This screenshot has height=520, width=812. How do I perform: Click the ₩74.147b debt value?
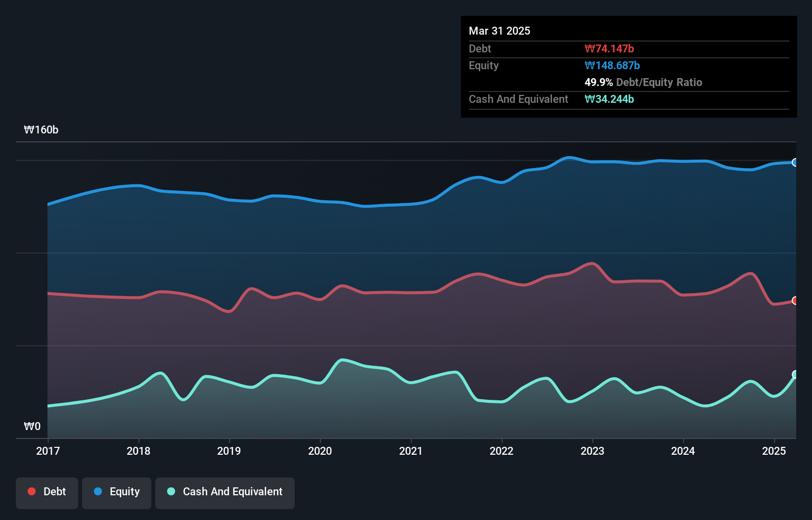tap(609, 48)
